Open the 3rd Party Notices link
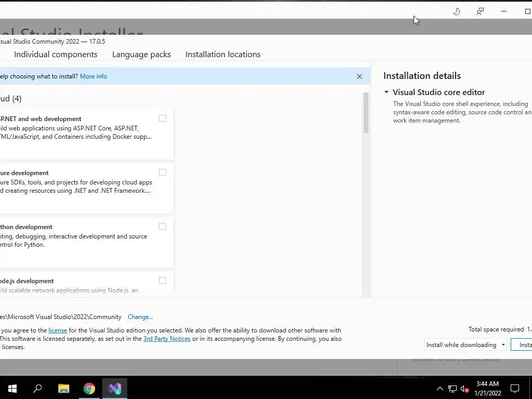This screenshot has height=399, width=532. (x=167, y=339)
